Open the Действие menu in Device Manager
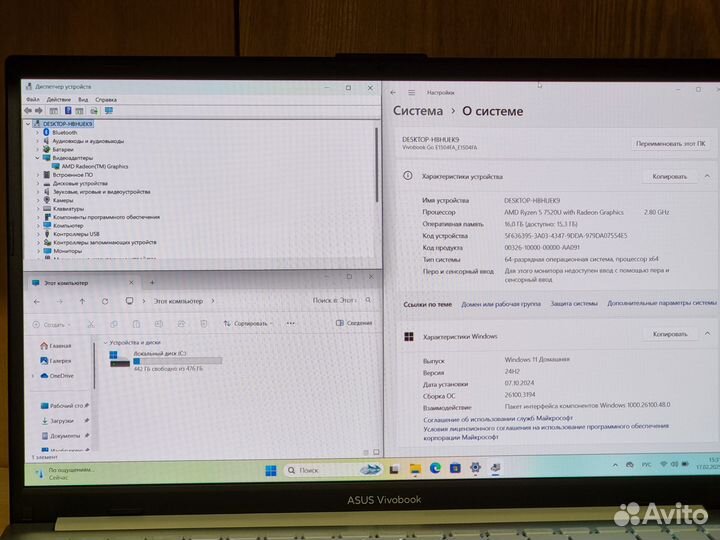The height and width of the screenshot is (540, 720). coord(58,99)
